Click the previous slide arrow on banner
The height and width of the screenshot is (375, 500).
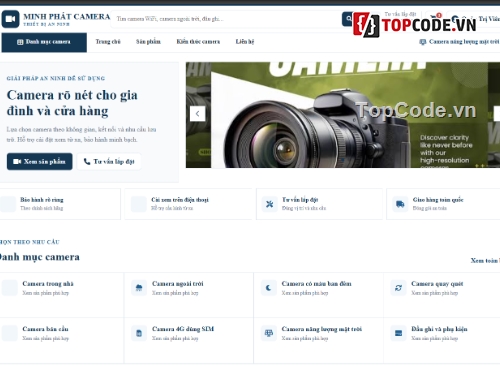coord(197,114)
